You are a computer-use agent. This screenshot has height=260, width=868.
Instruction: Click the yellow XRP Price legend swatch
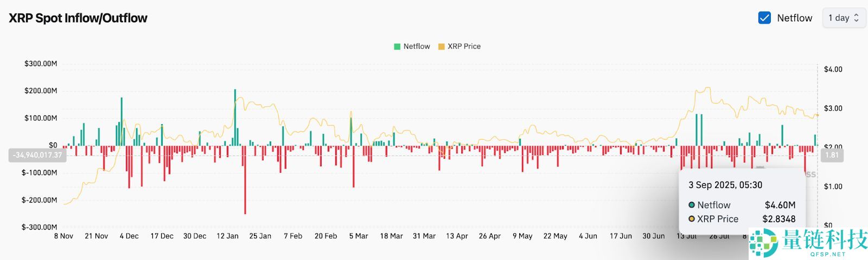(x=441, y=47)
